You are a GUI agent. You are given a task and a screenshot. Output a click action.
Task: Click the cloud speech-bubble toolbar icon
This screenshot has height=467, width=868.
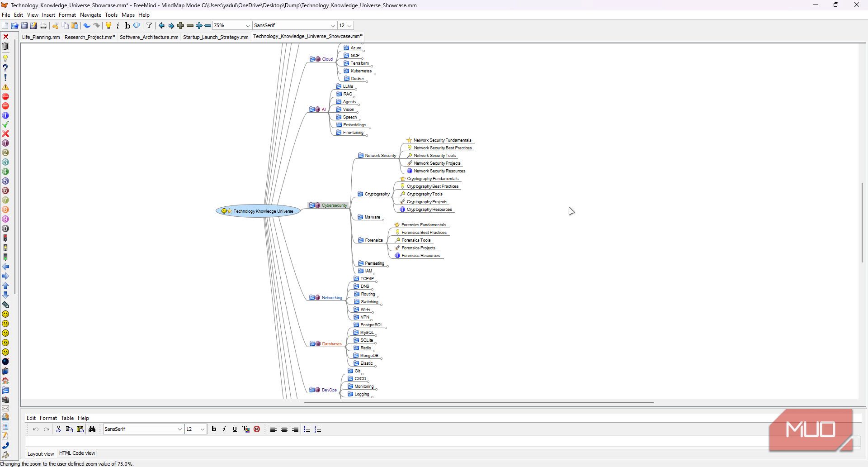click(x=137, y=26)
